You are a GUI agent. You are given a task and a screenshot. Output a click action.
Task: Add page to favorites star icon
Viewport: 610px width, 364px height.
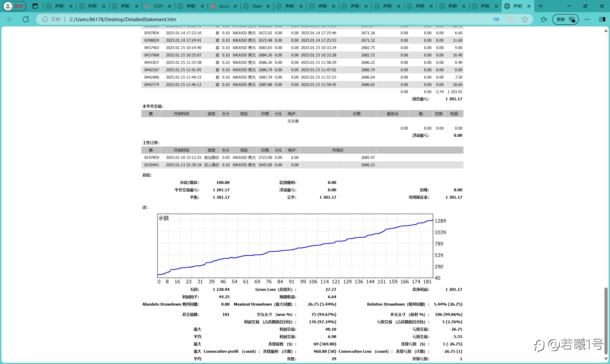(x=524, y=19)
